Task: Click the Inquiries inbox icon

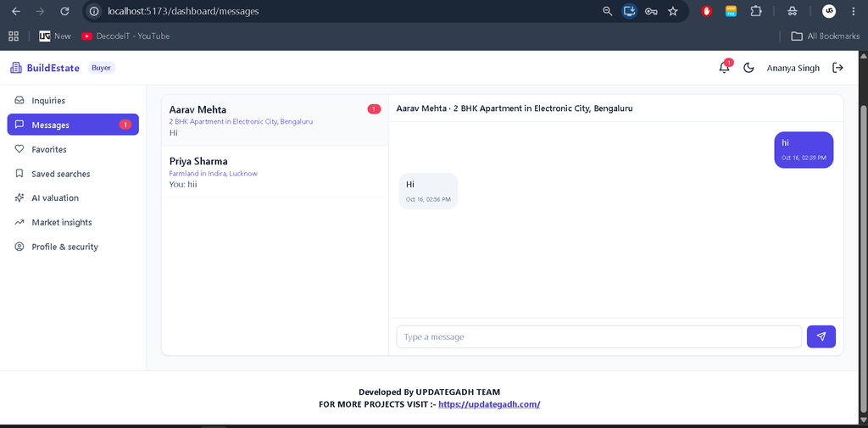Action: (x=19, y=101)
